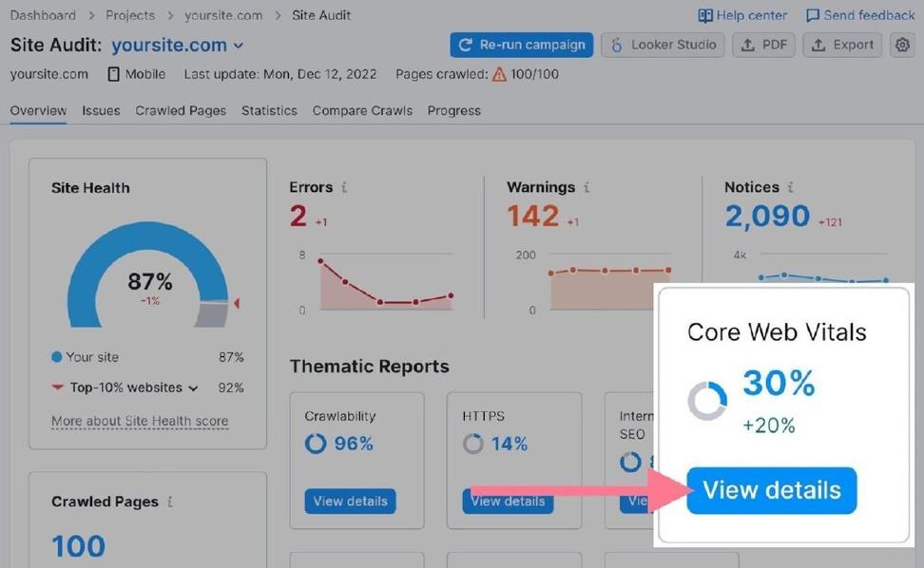Select the Progress tab
Viewport: 924px width, 568px height.
(x=454, y=111)
